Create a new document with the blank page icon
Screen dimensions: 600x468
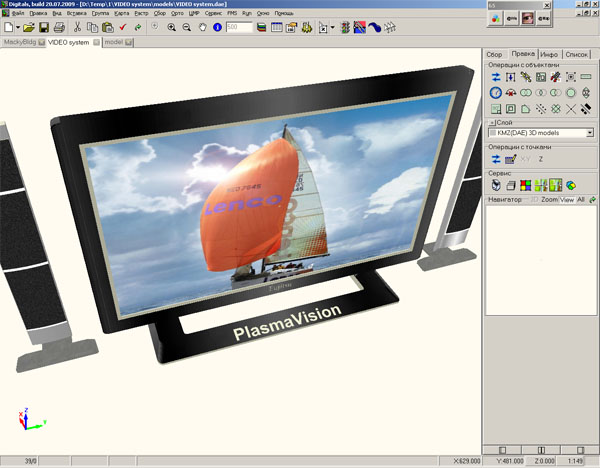8,27
